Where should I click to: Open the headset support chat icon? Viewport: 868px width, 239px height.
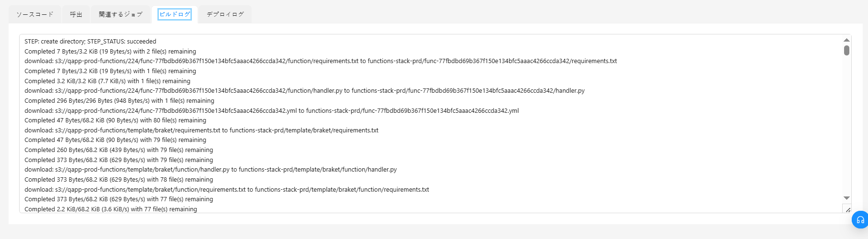click(860, 220)
